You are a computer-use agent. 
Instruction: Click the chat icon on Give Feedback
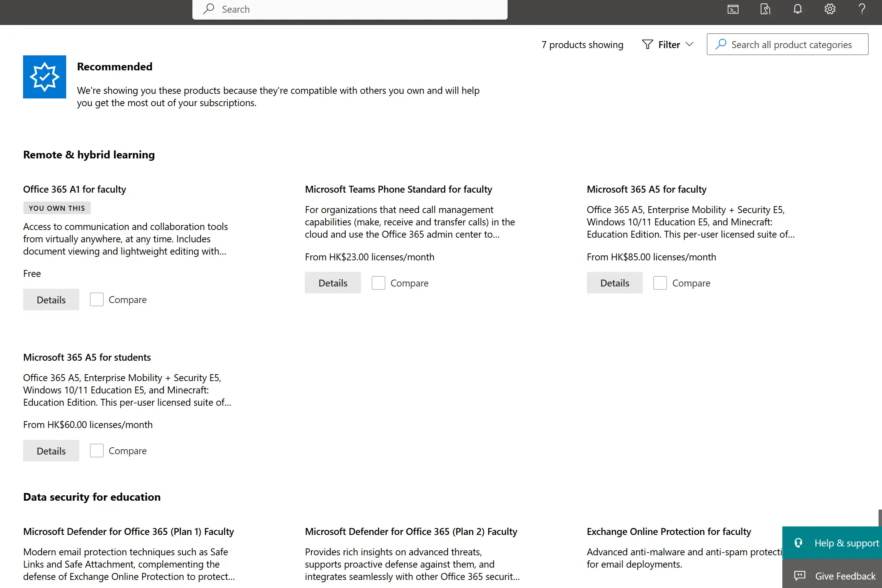pyautogui.click(x=800, y=576)
